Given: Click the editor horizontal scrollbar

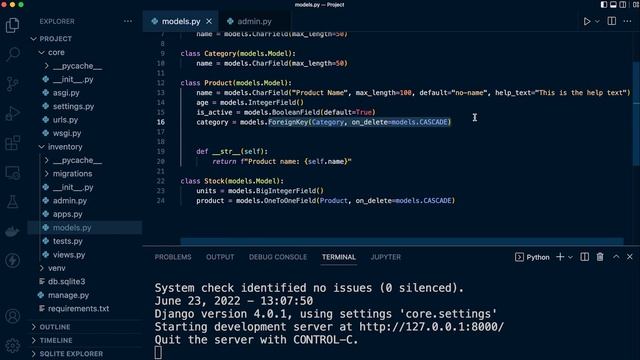Looking at the screenshot, I should (x=402, y=241).
